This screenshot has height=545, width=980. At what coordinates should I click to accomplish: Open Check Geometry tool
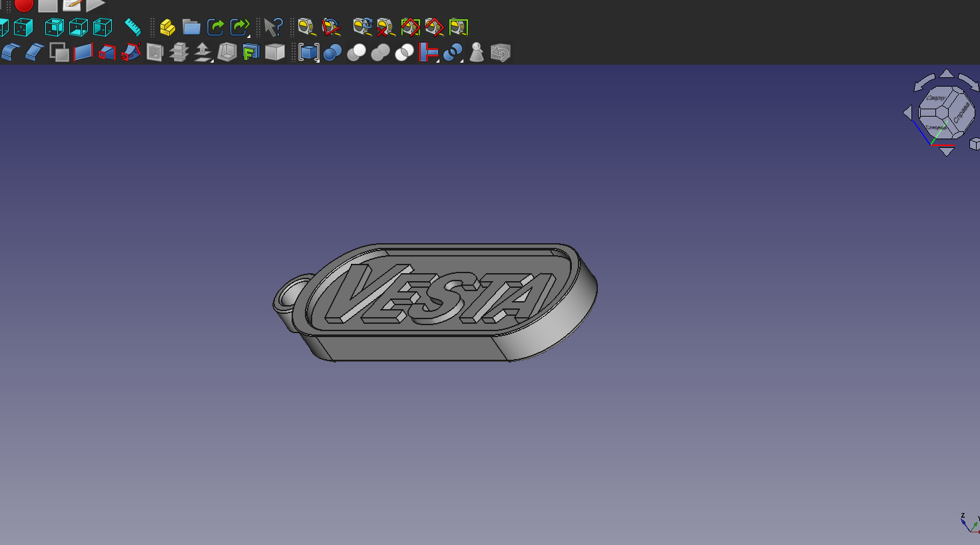(477, 53)
